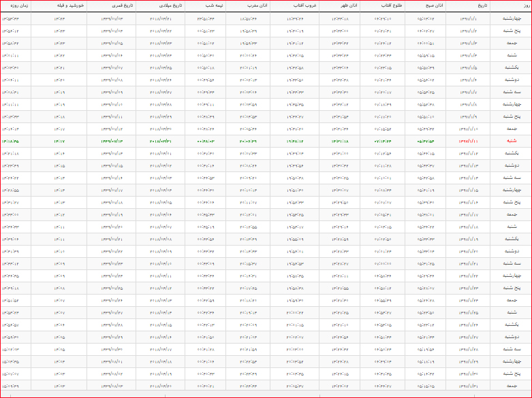
Task: Select the date cell ۱۳۹۷/۱/۱۸
Action: point(468,227)
